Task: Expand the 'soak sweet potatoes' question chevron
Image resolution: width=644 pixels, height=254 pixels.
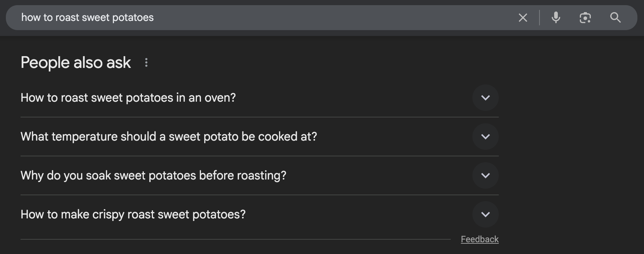Action: point(485,175)
